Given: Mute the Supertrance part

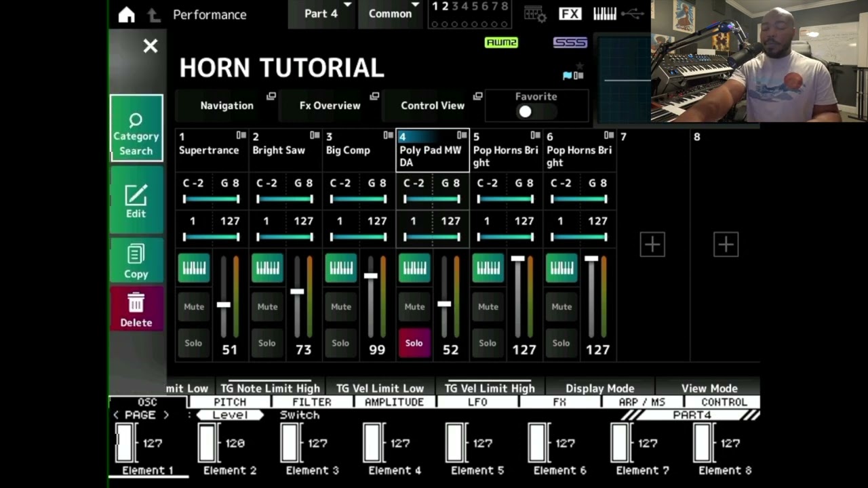Looking at the screenshot, I should (x=194, y=306).
